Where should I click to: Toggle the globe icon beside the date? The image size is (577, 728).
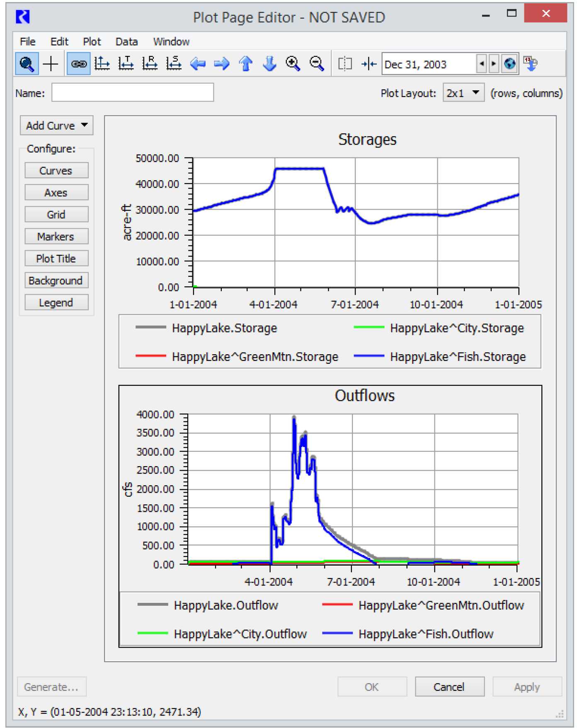[509, 64]
